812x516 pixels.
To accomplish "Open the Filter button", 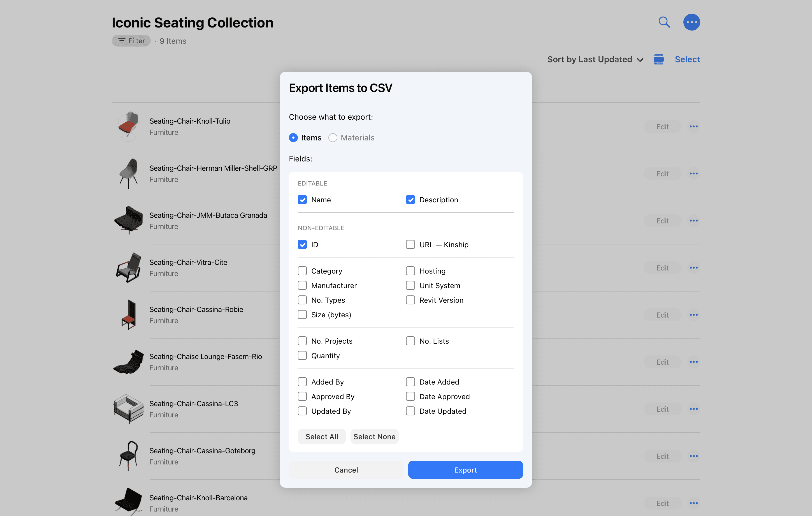I will (131, 41).
